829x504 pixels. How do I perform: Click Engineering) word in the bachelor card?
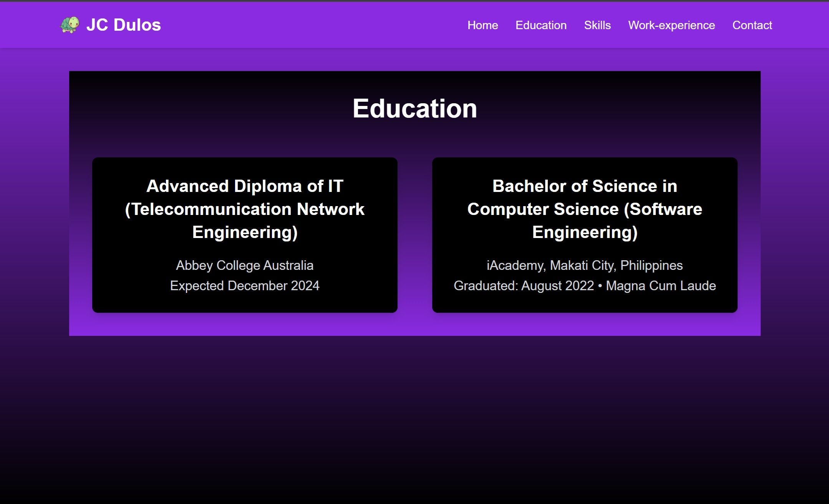(584, 232)
